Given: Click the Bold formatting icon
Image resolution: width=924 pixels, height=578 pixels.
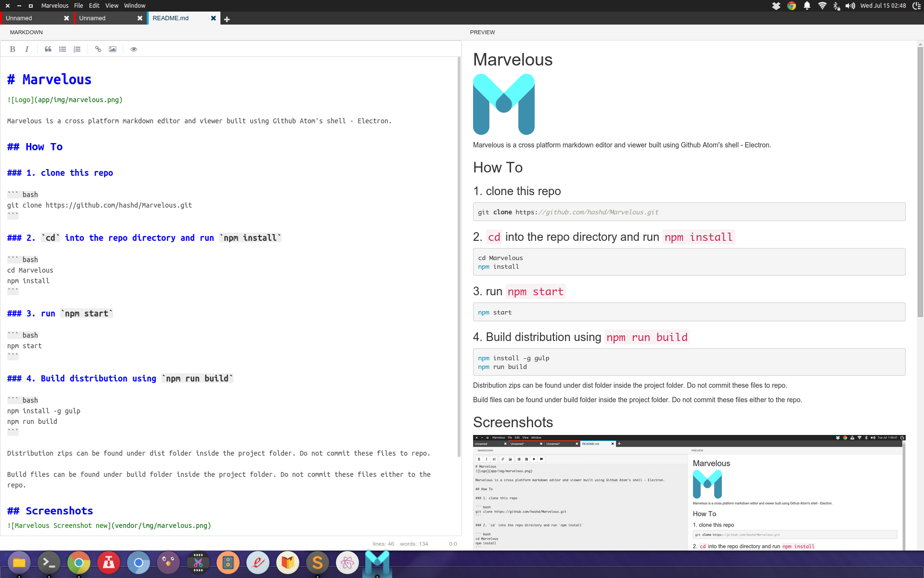Looking at the screenshot, I should (x=12, y=49).
